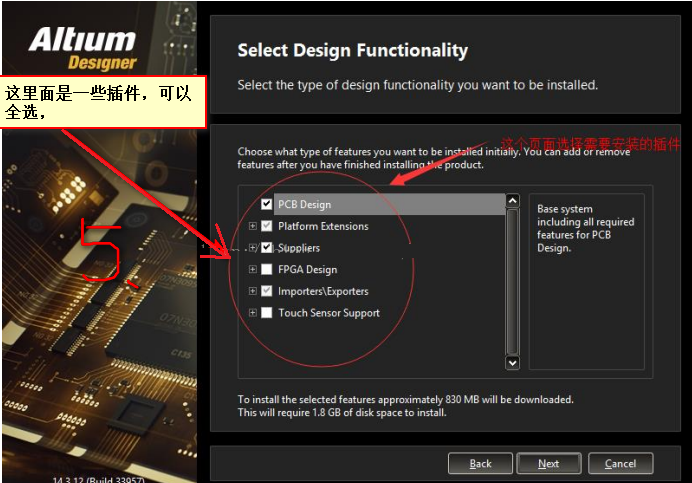
Task: Expand the Importers\Exporters tree node
Action: point(252,291)
